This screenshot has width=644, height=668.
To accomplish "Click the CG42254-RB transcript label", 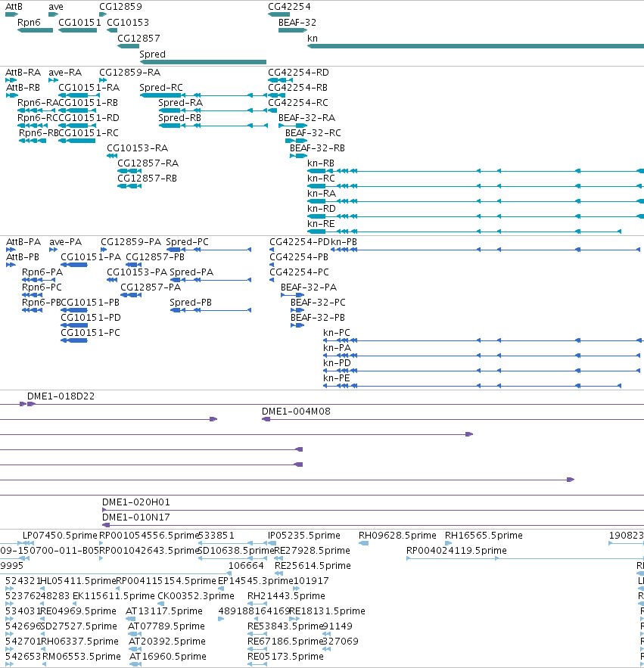I will coord(297,88).
